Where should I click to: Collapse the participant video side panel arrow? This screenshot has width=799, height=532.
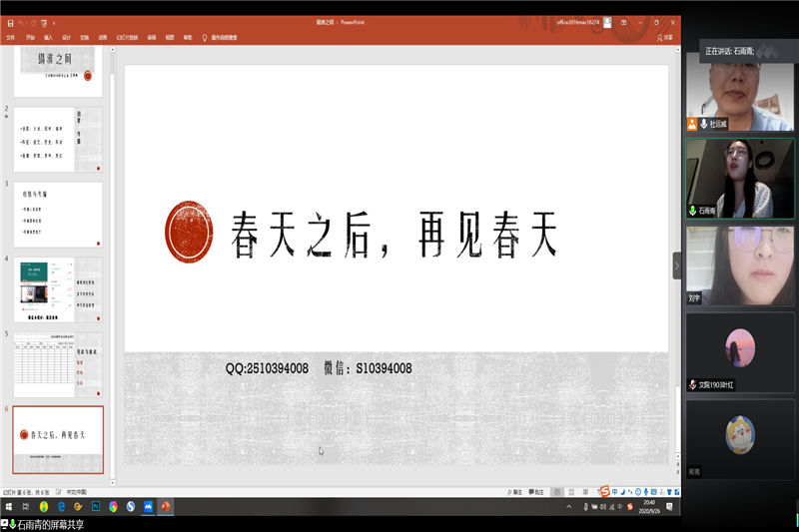pos(676,266)
